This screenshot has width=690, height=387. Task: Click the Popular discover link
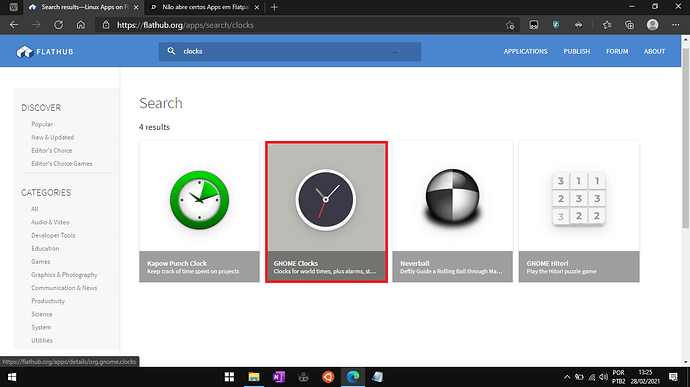coord(42,124)
